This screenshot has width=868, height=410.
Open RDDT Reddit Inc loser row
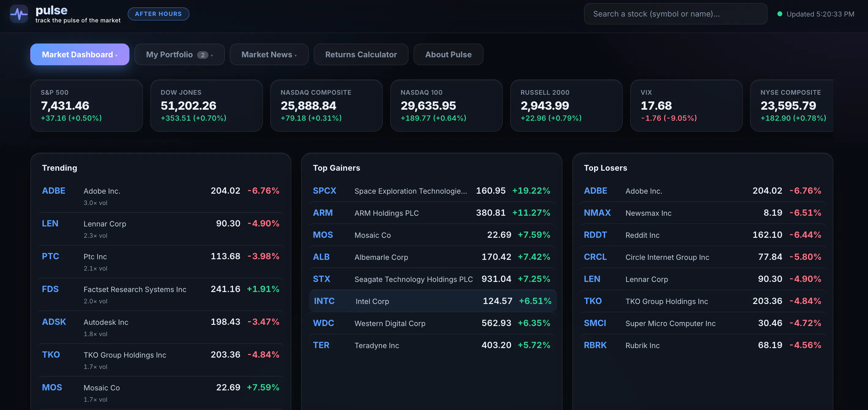pyautogui.click(x=703, y=235)
